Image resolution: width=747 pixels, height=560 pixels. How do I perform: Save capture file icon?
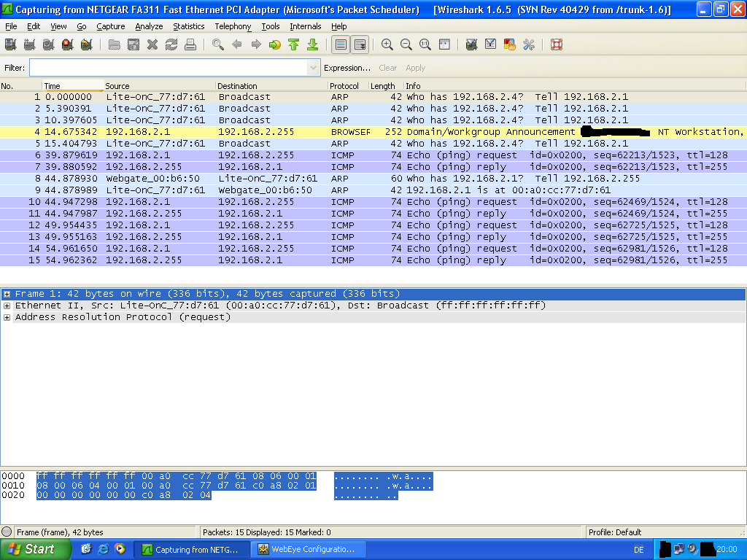[133, 44]
